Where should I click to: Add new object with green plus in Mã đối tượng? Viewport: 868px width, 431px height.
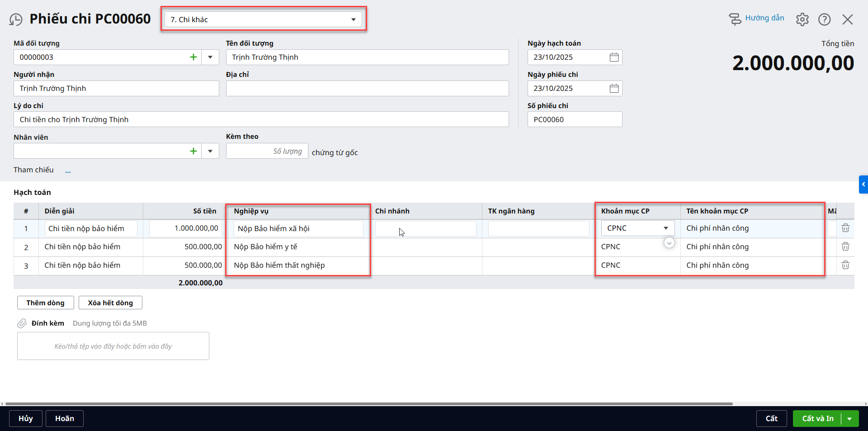tap(193, 57)
